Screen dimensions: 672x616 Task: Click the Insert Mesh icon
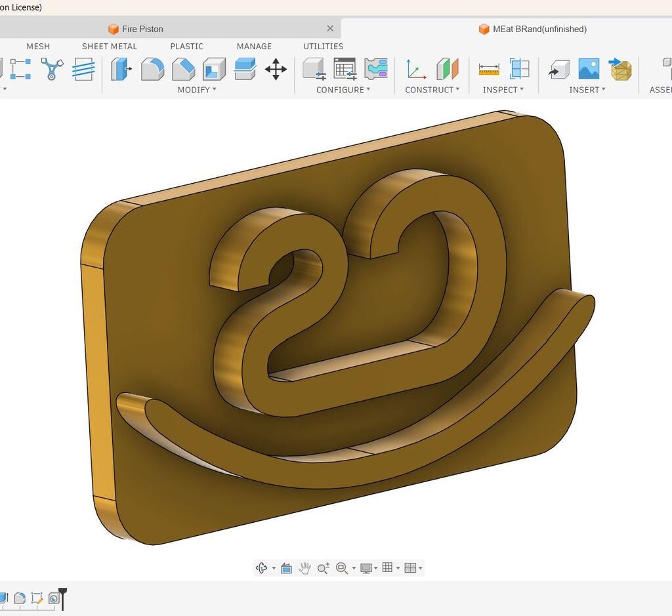point(620,69)
